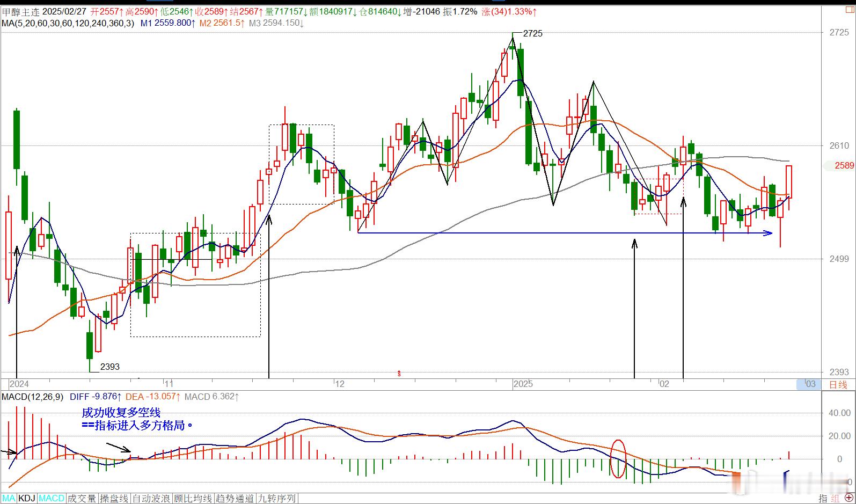Click the highlighted 03 month marker
The image size is (856, 504).
[810, 384]
